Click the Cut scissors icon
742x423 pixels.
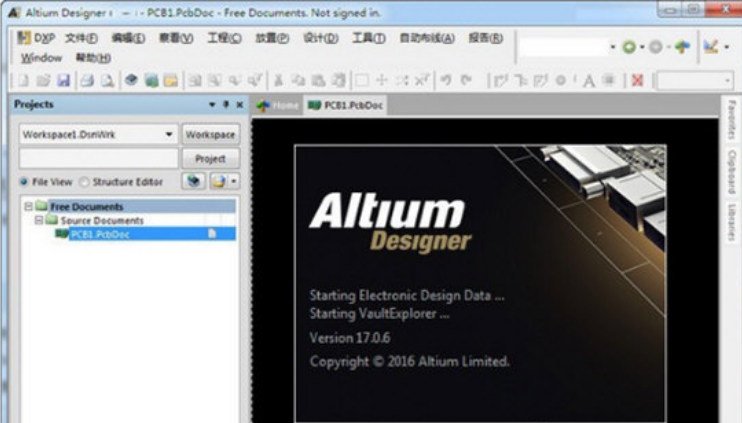(278, 80)
